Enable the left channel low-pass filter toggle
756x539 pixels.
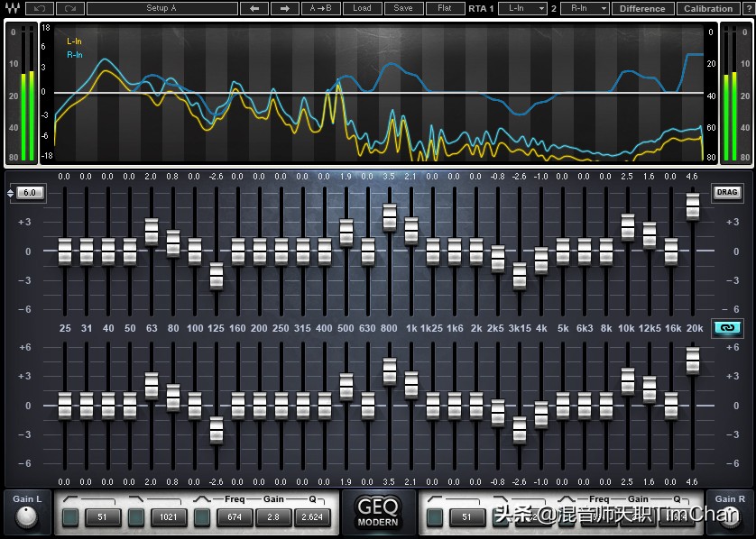pos(135,517)
